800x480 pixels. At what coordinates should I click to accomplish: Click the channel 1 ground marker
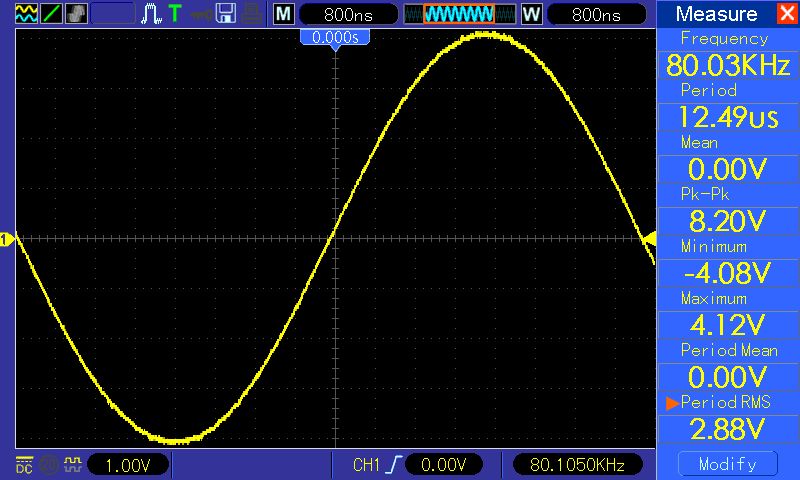point(7,239)
